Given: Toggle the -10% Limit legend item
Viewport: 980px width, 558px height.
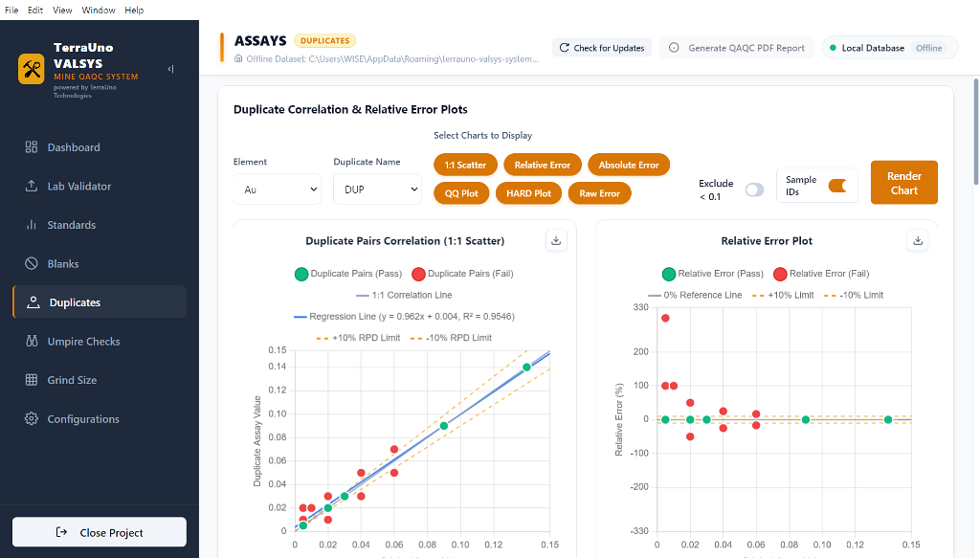Looking at the screenshot, I should (x=854, y=295).
